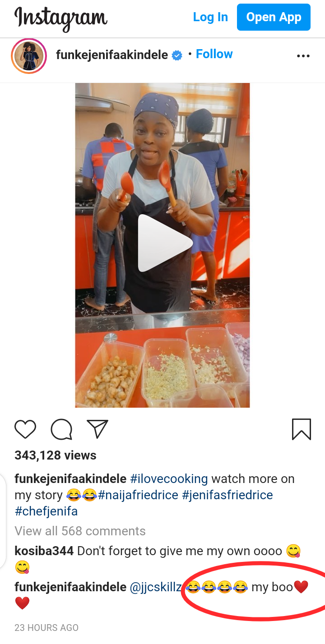The width and height of the screenshot is (325, 644).
Task: Open comments with speech bubble icon
Action: [61, 429]
